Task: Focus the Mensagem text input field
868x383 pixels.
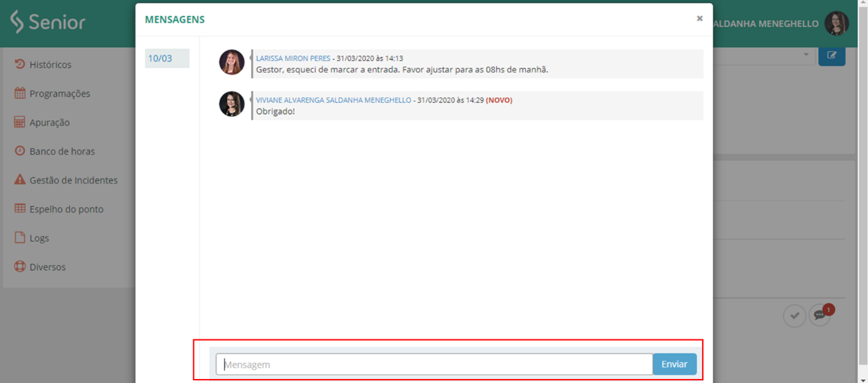Action: click(434, 364)
